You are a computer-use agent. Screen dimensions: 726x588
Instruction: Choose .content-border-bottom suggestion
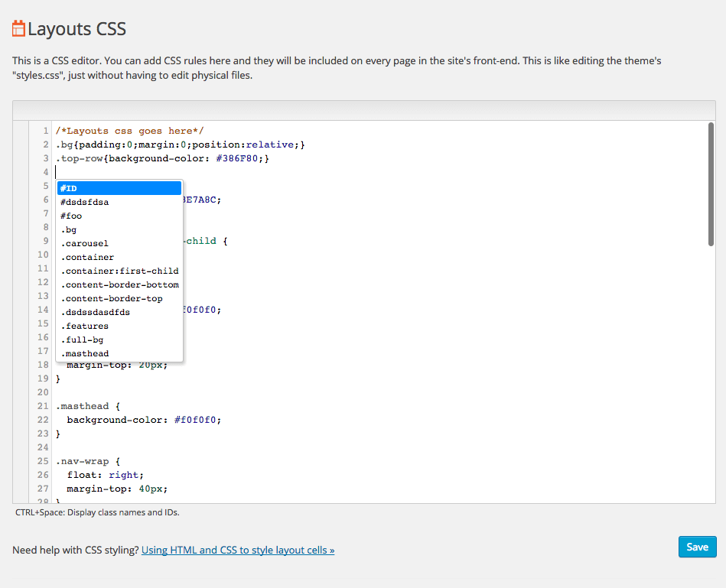pyautogui.click(x=119, y=284)
